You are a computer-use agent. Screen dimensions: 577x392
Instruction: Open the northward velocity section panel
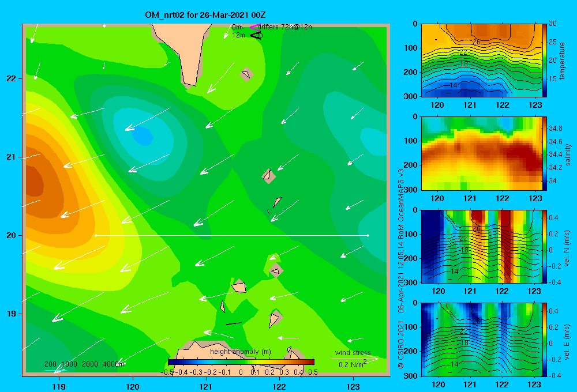click(481, 246)
